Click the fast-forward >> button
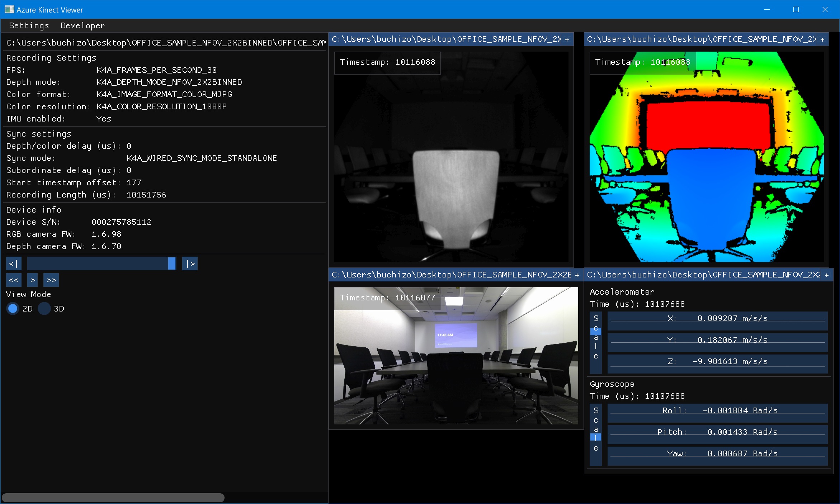This screenshot has width=840, height=504. tap(51, 280)
